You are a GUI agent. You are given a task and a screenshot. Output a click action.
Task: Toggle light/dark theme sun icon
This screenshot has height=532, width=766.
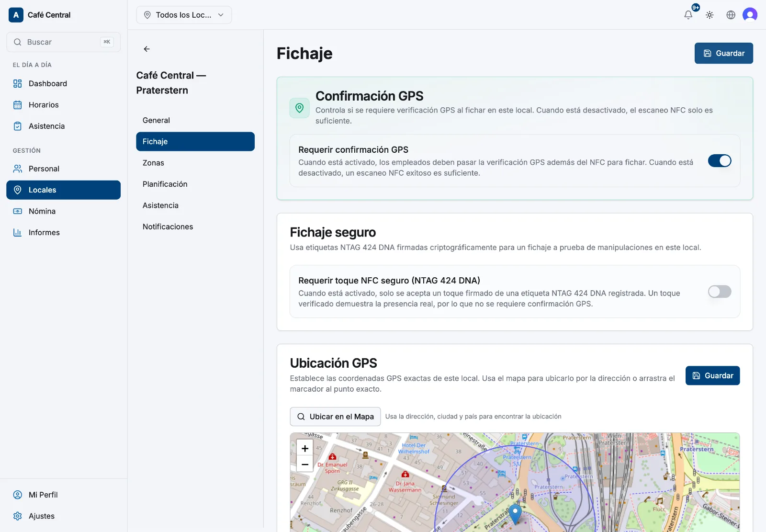710,15
